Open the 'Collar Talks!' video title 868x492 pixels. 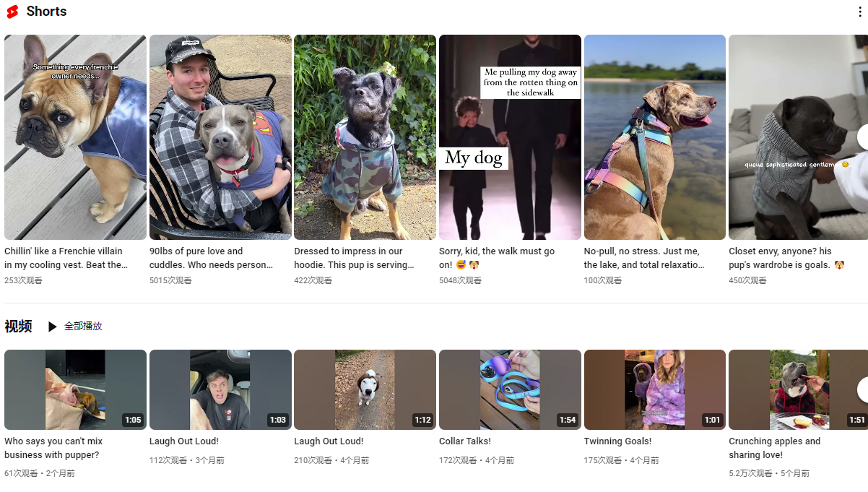coord(465,441)
